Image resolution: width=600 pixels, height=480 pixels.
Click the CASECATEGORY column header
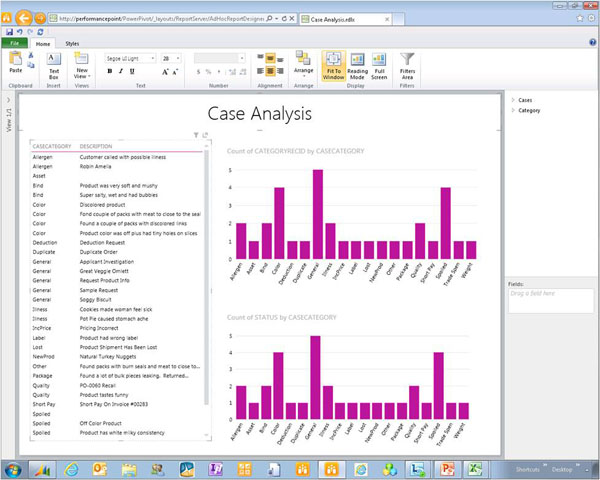(50, 146)
